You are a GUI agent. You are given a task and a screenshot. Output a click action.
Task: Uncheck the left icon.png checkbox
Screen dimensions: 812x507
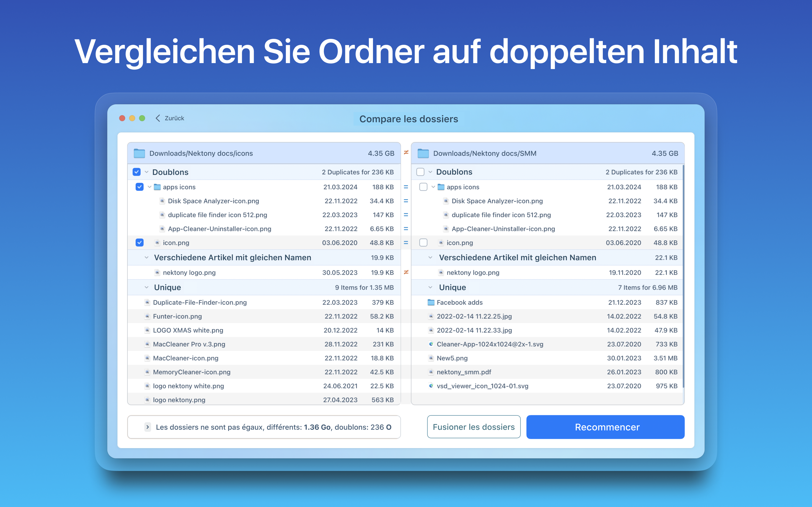coord(140,243)
